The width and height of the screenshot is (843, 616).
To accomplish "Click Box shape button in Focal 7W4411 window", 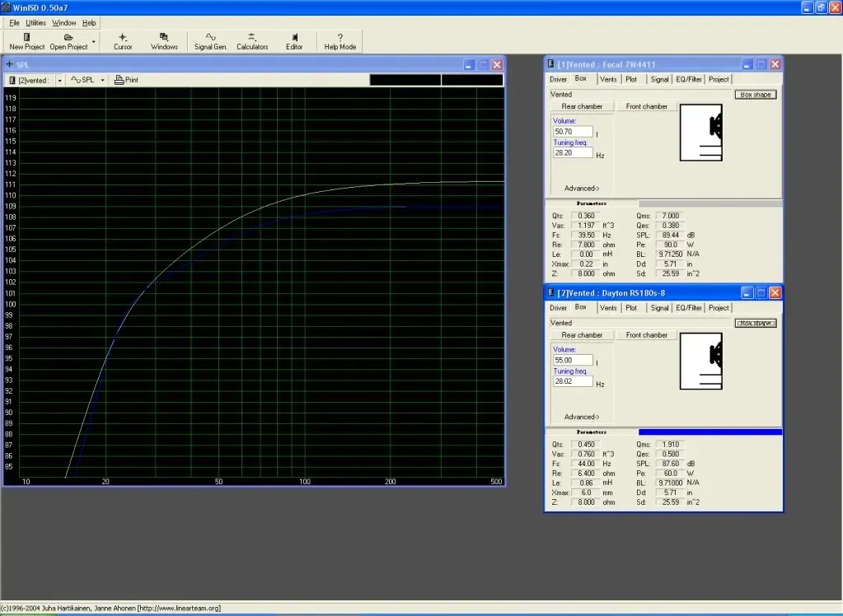I will [756, 95].
